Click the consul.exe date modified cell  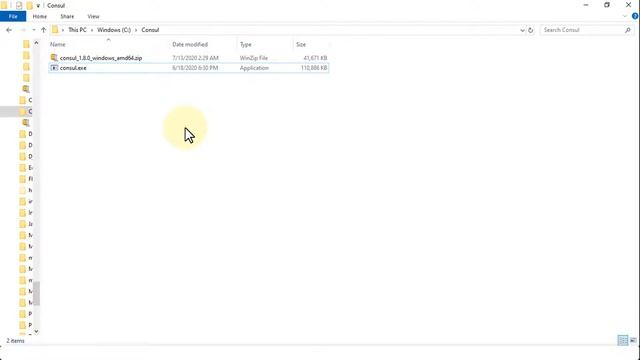(x=195, y=68)
